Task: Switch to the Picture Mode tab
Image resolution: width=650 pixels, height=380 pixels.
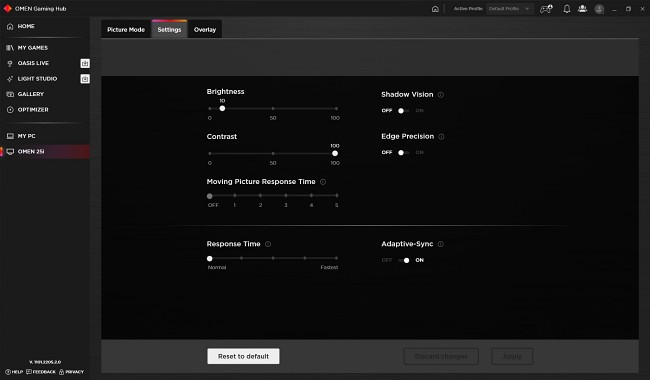Action: coord(126,29)
